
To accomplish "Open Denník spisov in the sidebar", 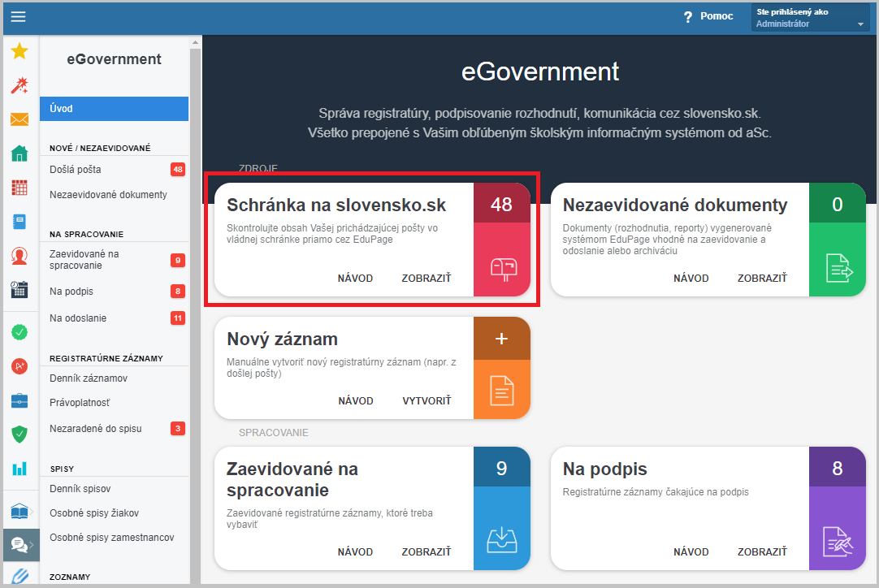I will click(80, 489).
